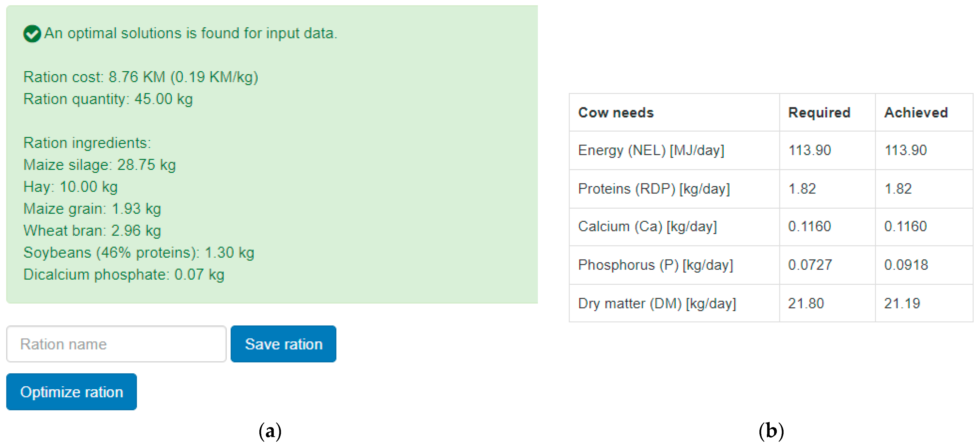Focus the Ration name input field

click(116, 344)
